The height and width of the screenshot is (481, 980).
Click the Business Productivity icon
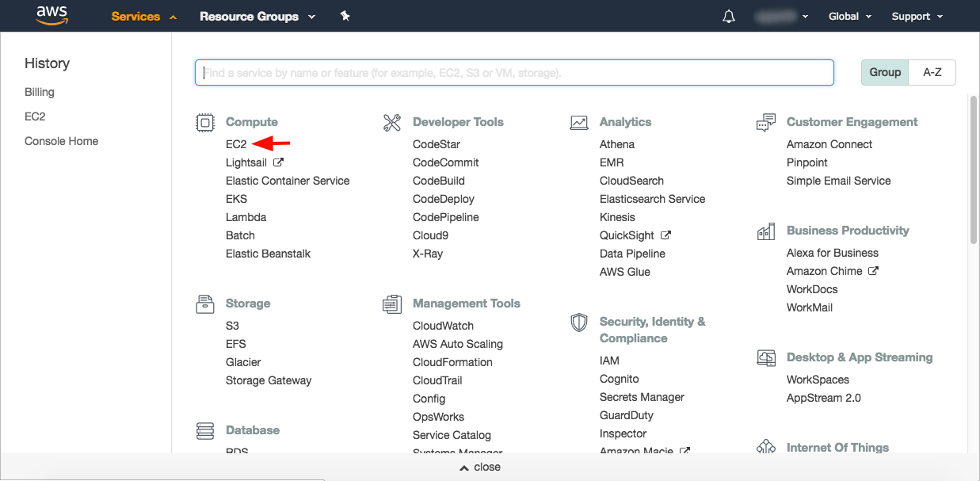coord(766,231)
